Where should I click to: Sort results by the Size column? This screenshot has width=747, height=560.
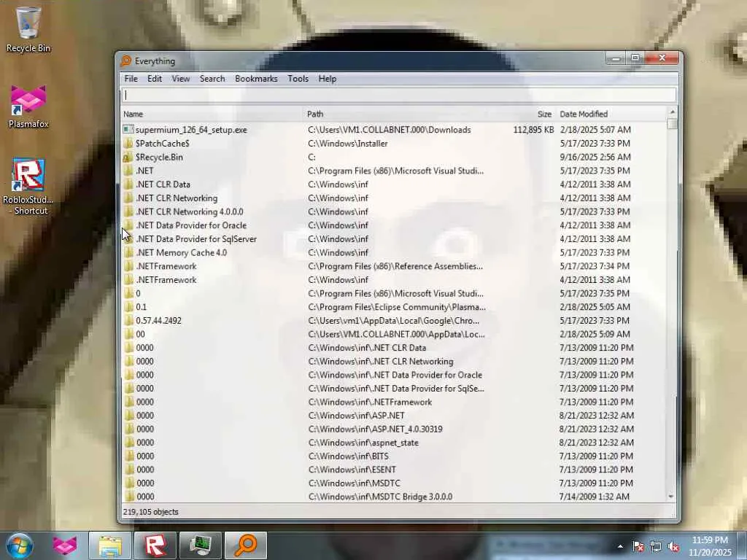click(x=527, y=114)
